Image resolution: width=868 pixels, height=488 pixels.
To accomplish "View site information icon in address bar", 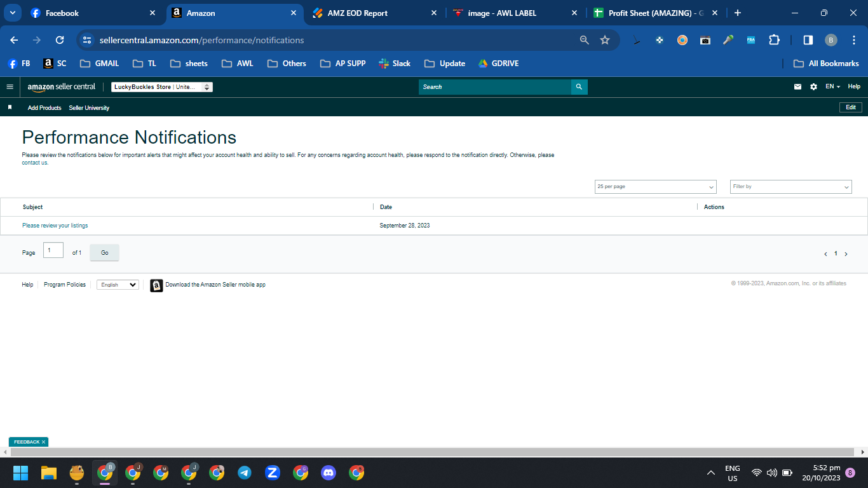I will coord(88,40).
